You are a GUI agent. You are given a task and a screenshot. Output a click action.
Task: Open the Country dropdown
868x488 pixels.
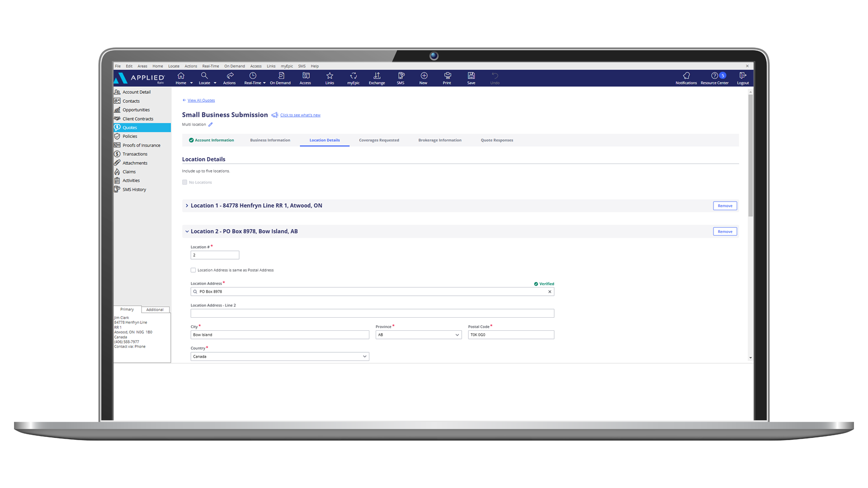coord(279,357)
